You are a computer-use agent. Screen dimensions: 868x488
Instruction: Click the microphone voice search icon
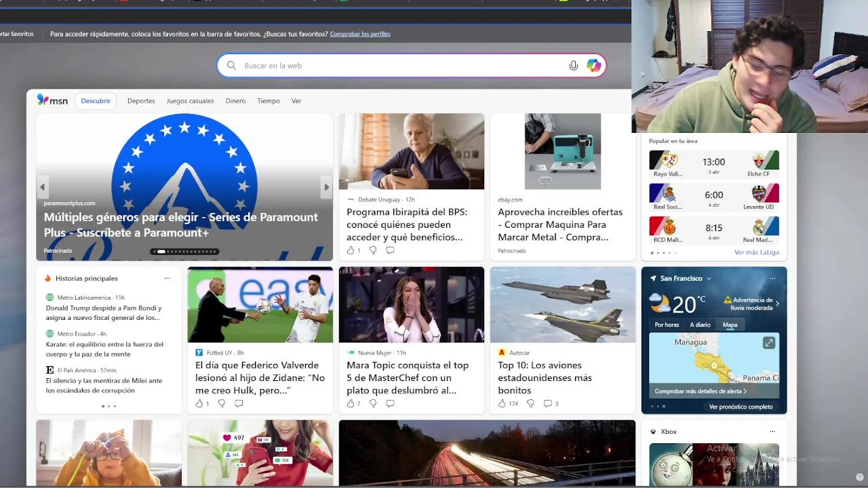point(574,66)
